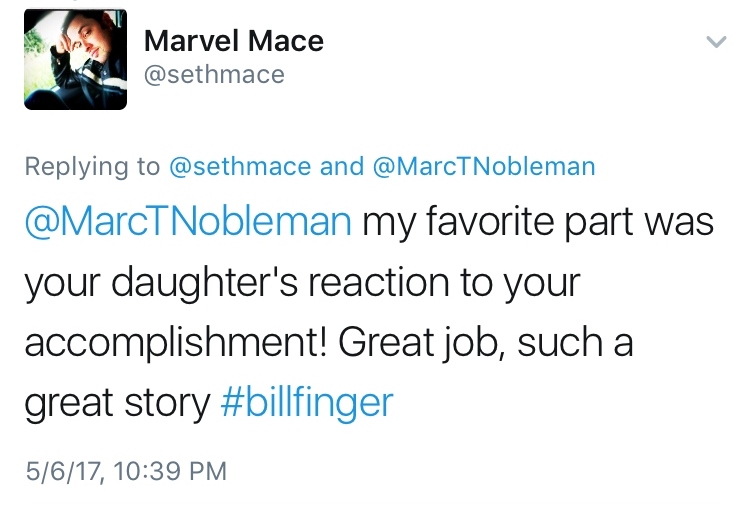Click "and" between the reply handles

click(341, 166)
